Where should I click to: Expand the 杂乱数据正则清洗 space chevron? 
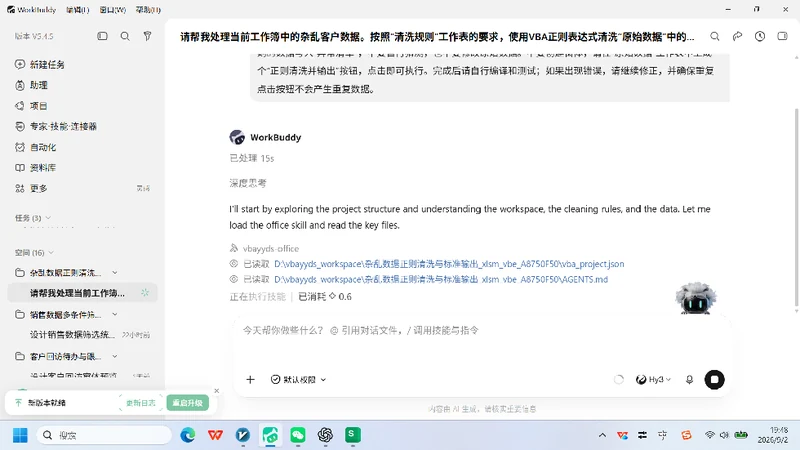tap(115, 272)
